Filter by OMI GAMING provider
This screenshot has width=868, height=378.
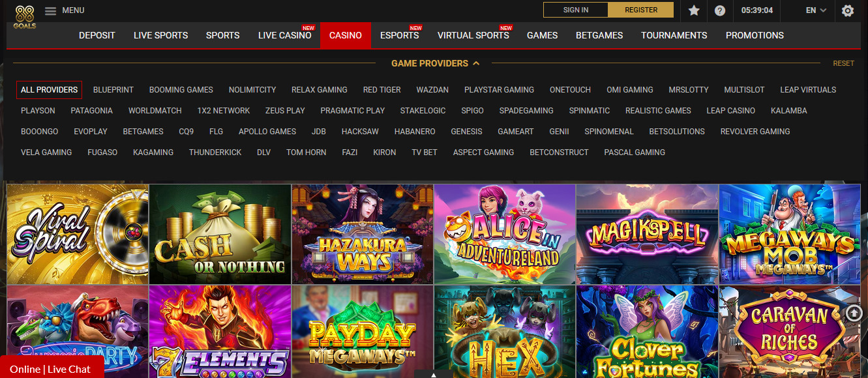[630, 90]
